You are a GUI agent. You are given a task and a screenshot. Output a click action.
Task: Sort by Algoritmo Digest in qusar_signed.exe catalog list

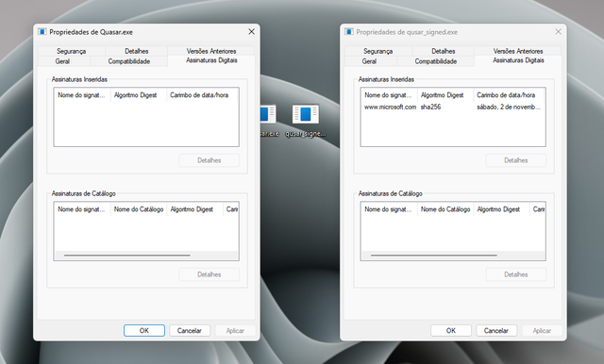tap(501, 209)
